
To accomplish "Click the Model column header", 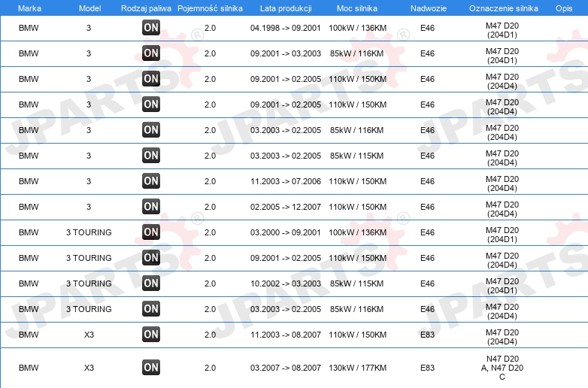I will coord(89,8).
